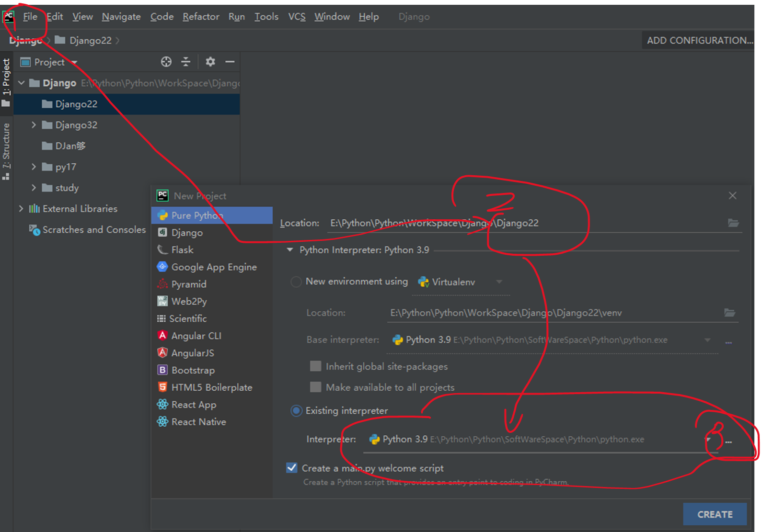Click the locate/scroll-from-source target icon
The width and height of the screenshot is (762, 532).
pyautogui.click(x=166, y=62)
